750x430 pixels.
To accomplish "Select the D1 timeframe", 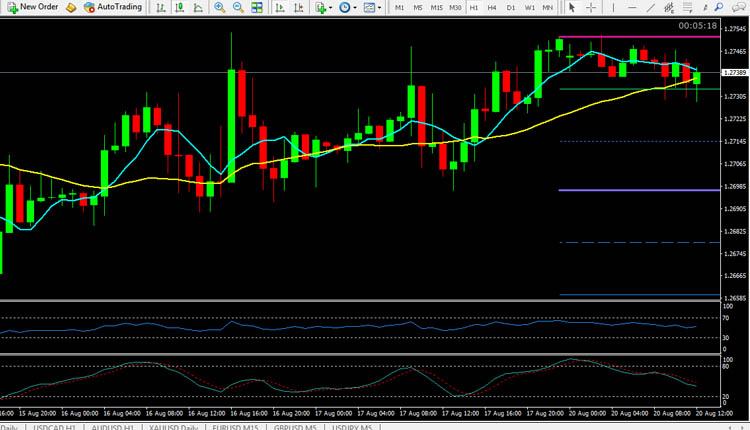I will 511,8.
